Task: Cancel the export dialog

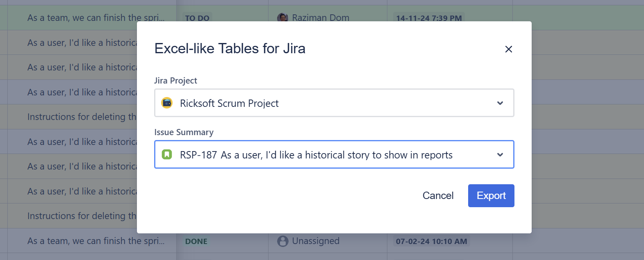Action: pyautogui.click(x=438, y=196)
